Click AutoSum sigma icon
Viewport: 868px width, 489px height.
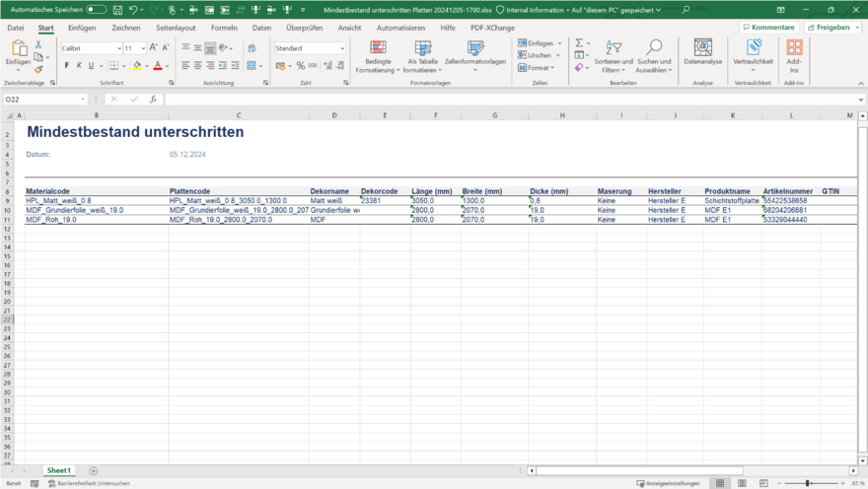click(x=579, y=43)
